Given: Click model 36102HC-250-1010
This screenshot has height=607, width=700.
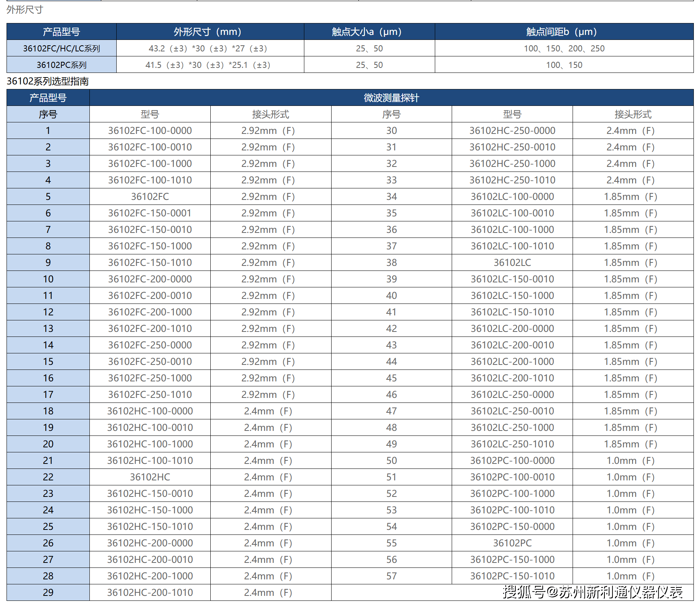Looking at the screenshot, I should point(512,180).
